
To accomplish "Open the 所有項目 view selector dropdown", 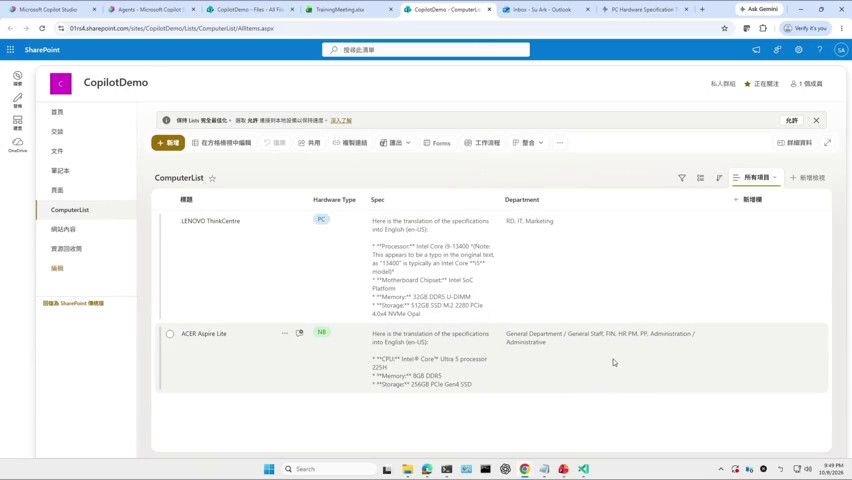I will (755, 178).
